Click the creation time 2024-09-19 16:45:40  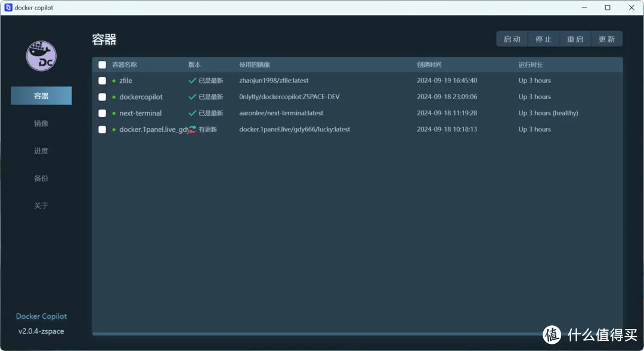(x=447, y=81)
